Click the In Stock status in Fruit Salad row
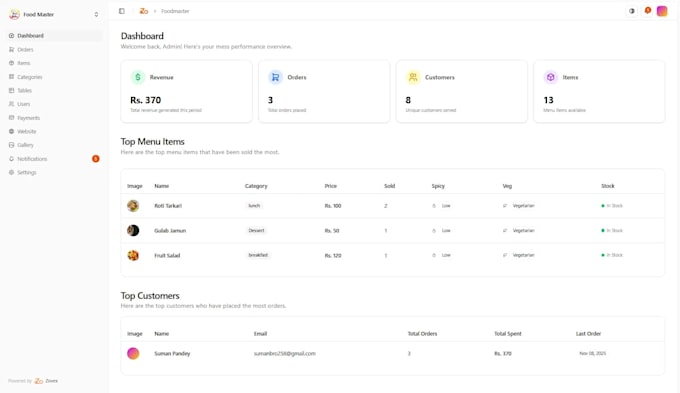The image size is (680, 393). tap(612, 255)
